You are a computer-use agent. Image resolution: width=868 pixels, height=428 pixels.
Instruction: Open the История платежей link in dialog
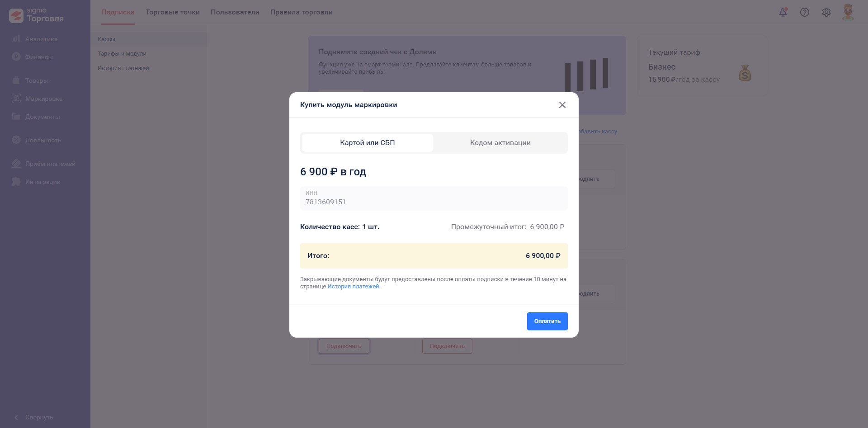coord(354,287)
